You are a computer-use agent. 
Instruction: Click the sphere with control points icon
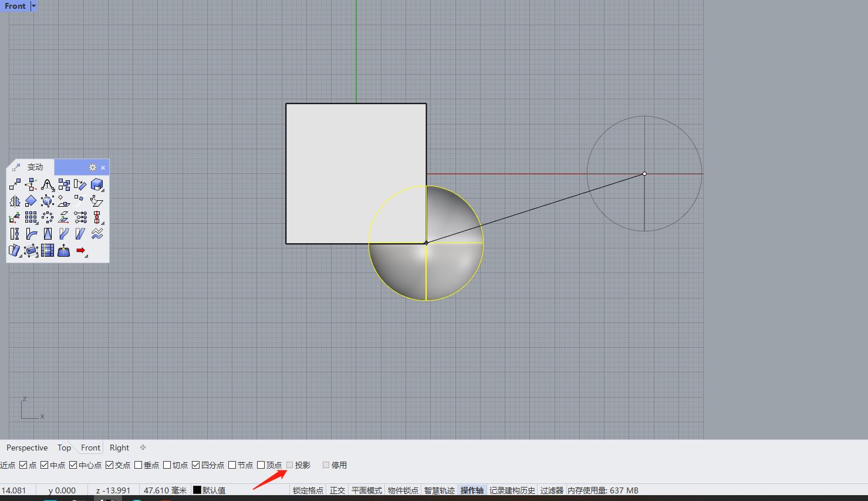pyautogui.click(x=48, y=201)
